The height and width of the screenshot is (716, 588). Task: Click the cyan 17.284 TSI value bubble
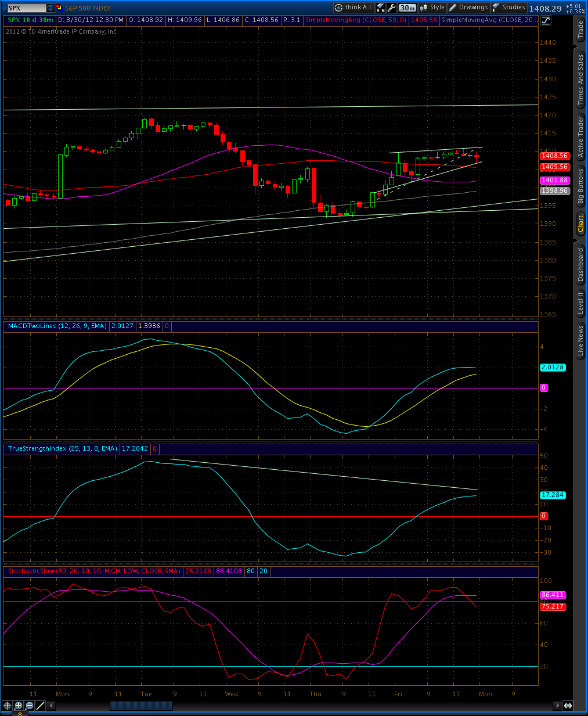click(553, 495)
